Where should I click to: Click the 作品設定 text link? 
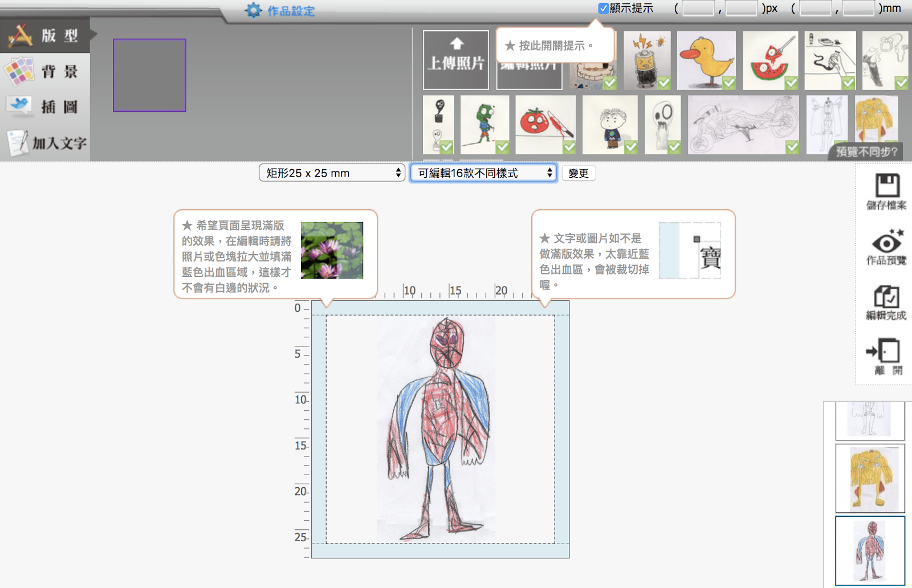pos(291,11)
